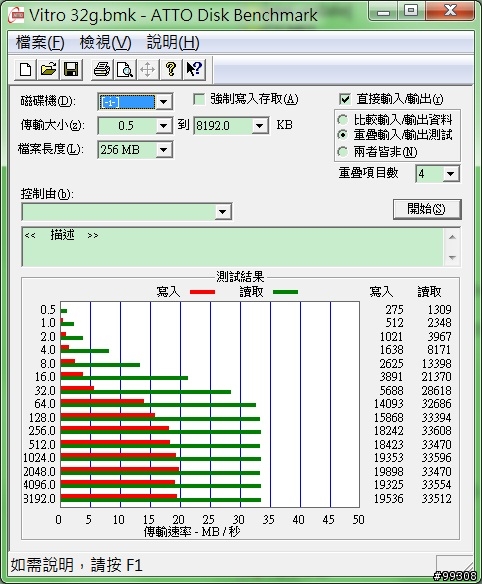Click the description box scroll down arrow

(452, 257)
